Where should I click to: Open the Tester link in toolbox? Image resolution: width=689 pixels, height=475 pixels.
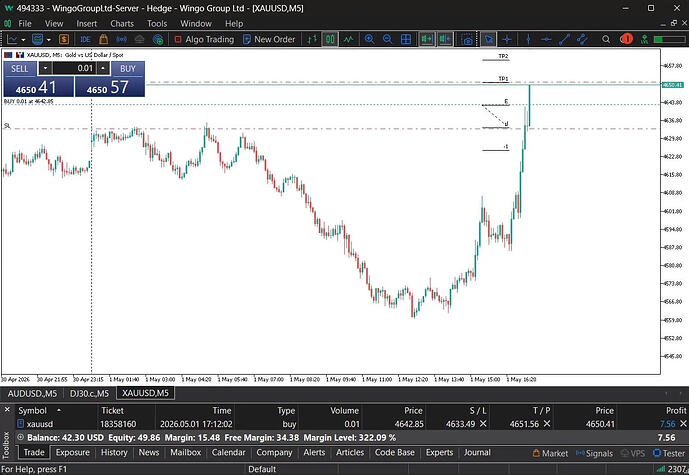coord(669,453)
